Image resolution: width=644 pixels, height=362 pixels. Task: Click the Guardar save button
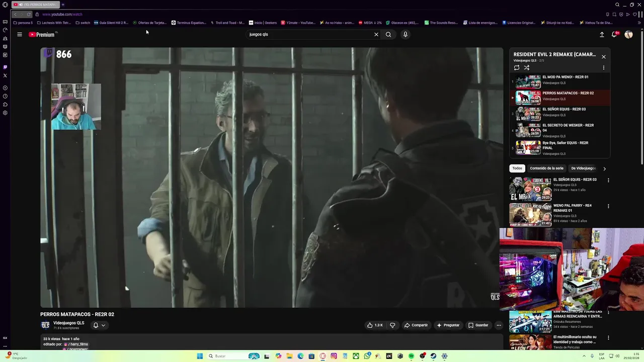coord(478,325)
